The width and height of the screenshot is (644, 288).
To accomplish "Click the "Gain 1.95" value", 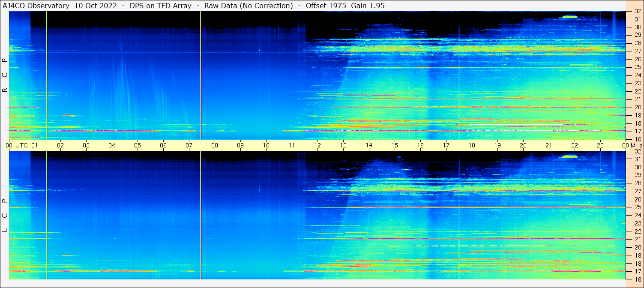I will [x=368, y=6].
